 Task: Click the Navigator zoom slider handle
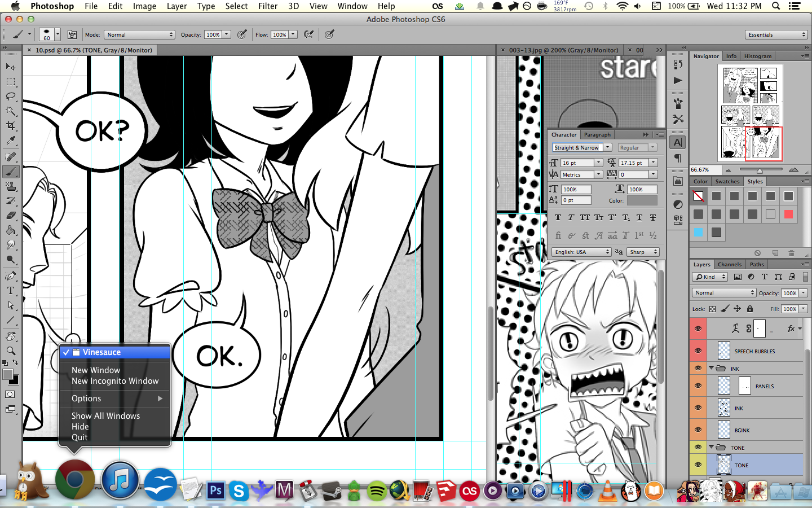[760, 170]
